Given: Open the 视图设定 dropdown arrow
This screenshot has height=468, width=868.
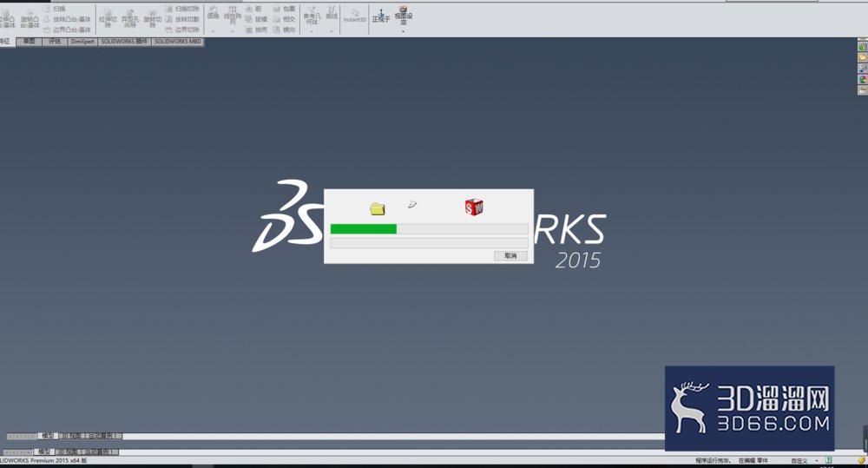Looking at the screenshot, I should (x=404, y=31).
